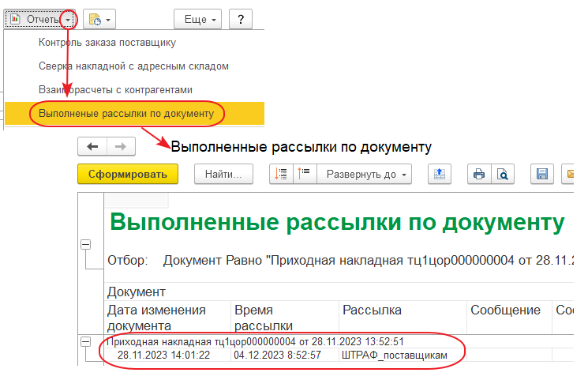Viewport: 588px width, 380px height.
Task: Collapse the report header section
Action: pyautogui.click(x=85, y=246)
